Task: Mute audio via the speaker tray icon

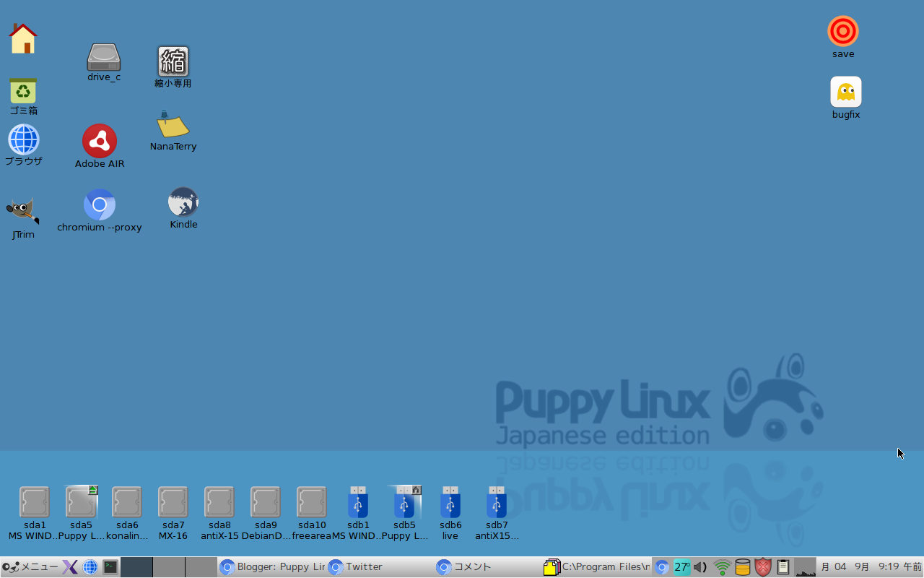Action: click(x=699, y=567)
